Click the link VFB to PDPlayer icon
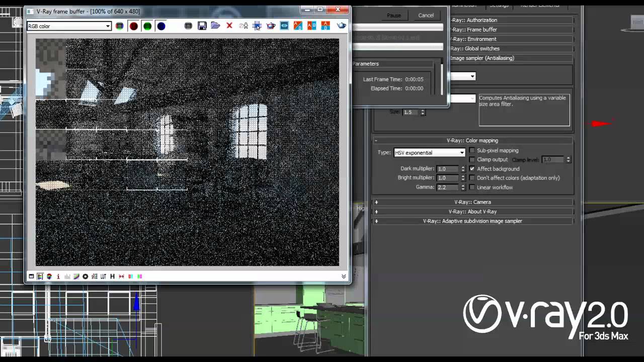The height and width of the screenshot is (362, 644). click(x=284, y=26)
